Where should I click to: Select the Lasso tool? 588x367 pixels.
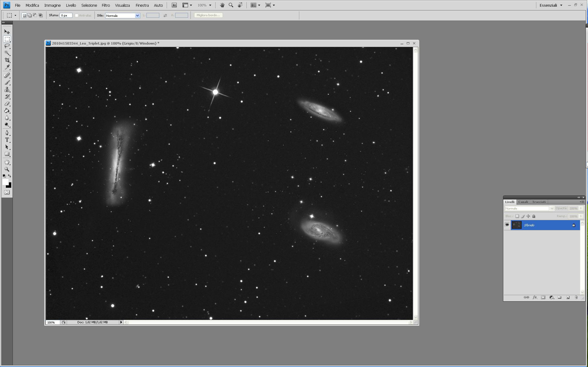(x=7, y=46)
